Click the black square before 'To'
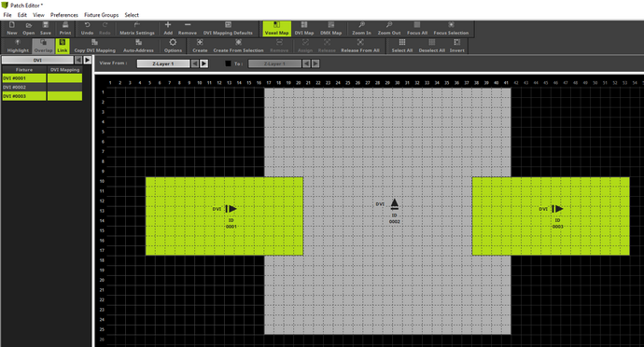This screenshot has height=347, width=644. pos(228,63)
